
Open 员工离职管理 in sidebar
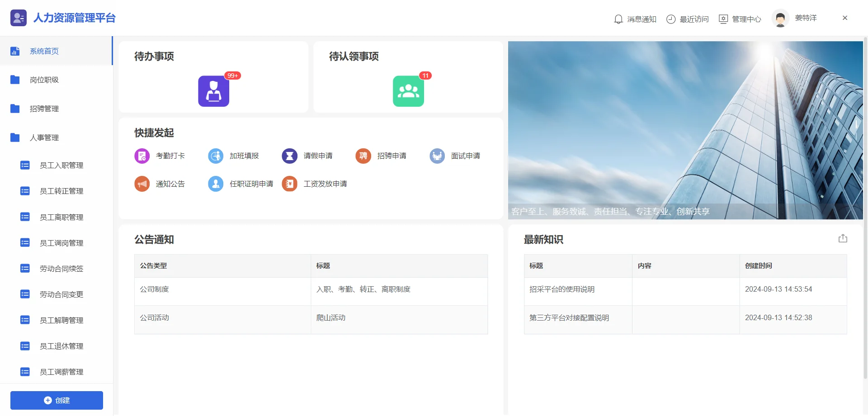click(x=56, y=217)
